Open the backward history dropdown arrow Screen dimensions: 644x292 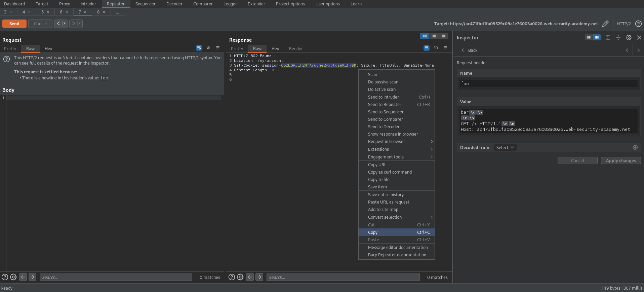[65, 24]
